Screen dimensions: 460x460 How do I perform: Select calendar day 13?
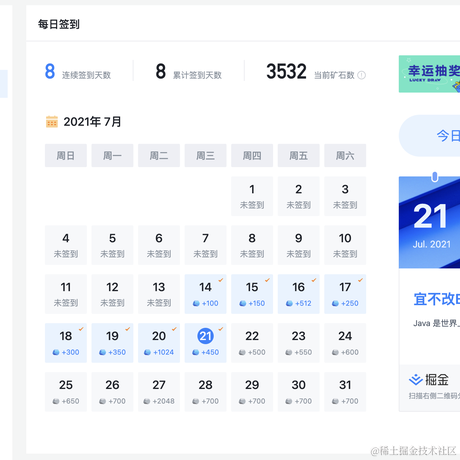click(159, 294)
